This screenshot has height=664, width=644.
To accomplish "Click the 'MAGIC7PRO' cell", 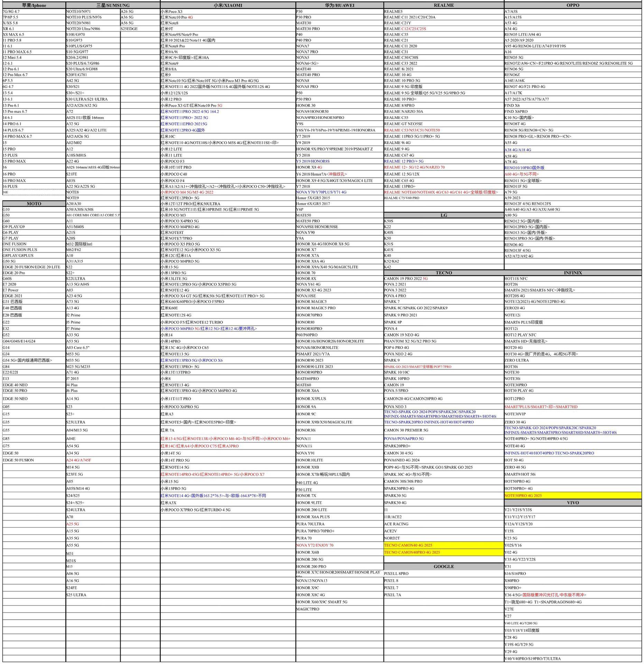I will (x=339, y=609).
